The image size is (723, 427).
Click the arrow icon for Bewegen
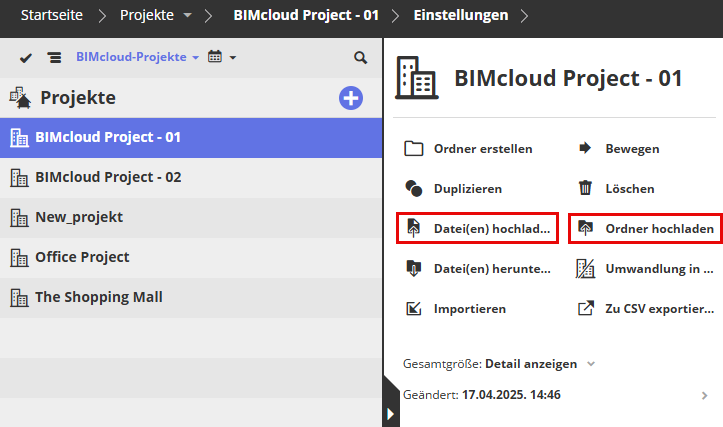pos(585,148)
